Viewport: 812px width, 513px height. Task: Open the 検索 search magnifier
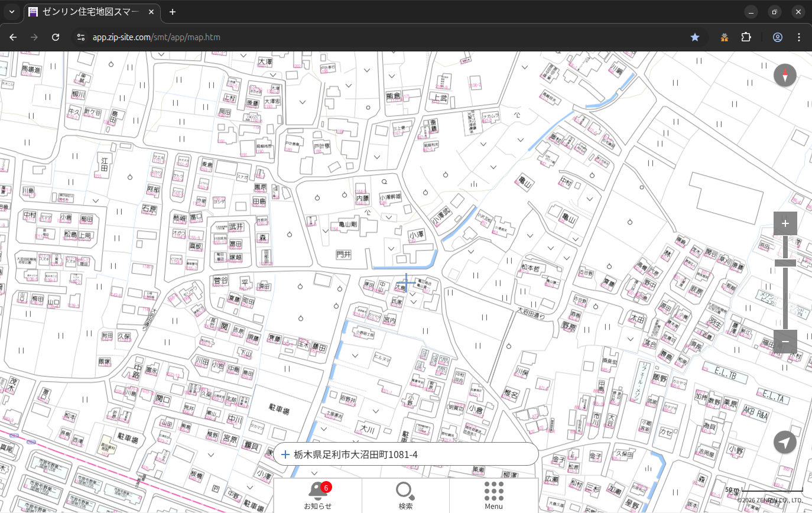405,491
